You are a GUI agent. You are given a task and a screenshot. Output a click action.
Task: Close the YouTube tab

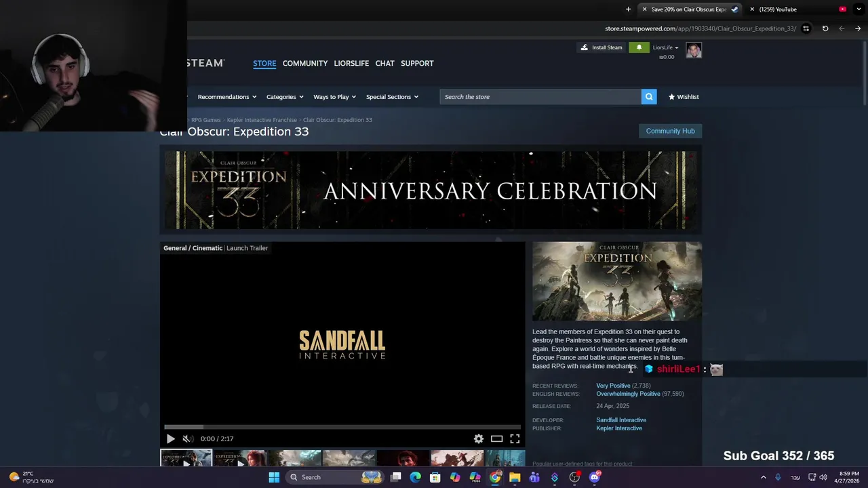tap(752, 9)
